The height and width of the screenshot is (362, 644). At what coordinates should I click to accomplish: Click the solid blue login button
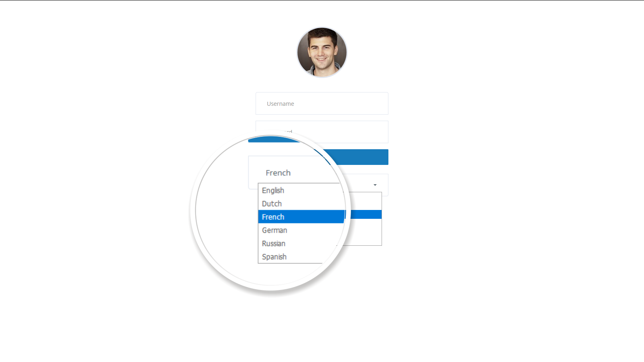coord(360,157)
